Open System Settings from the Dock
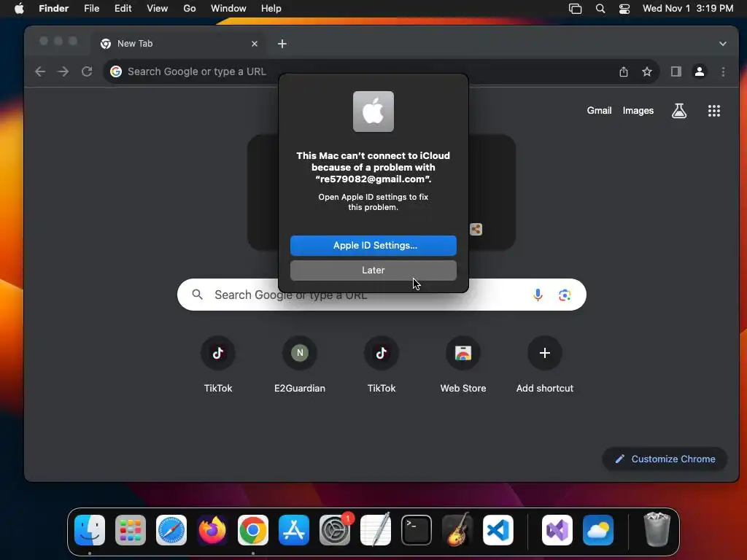Image resolution: width=747 pixels, height=560 pixels. click(x=334, y=530)
